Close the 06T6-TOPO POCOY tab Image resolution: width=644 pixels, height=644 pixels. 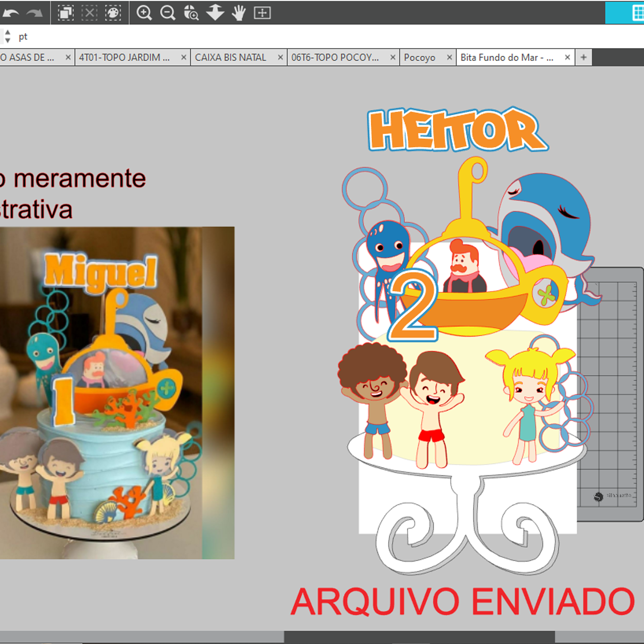tap(392, 58)
